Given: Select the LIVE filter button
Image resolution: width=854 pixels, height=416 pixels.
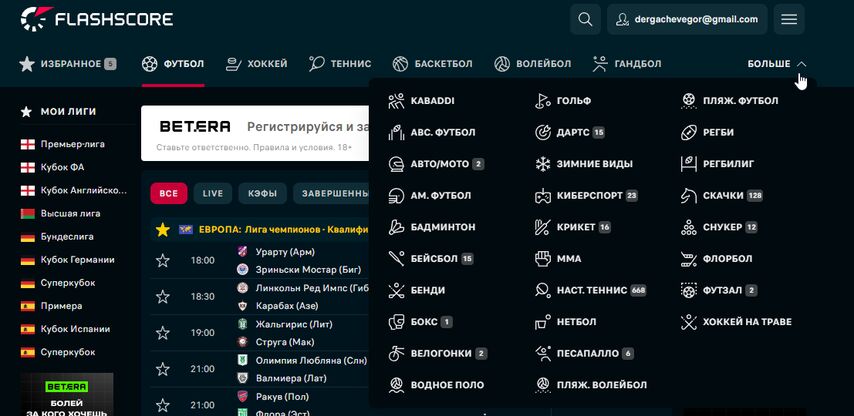Looking at the screenshot, I should (x=213, y=193).
